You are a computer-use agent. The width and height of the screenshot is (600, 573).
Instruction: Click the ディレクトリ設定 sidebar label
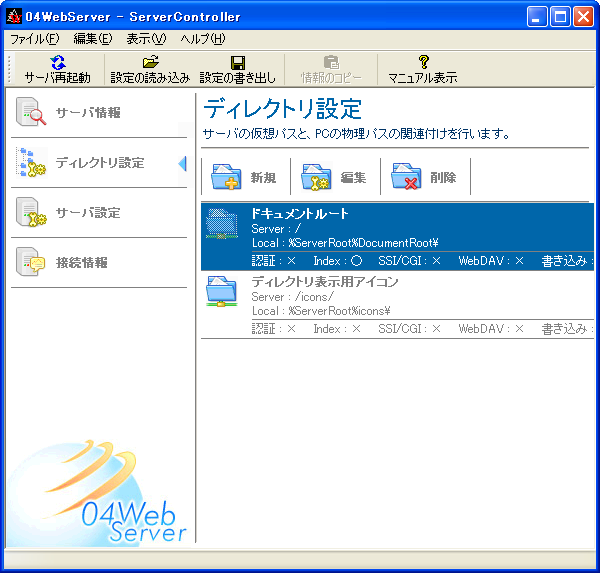[100, 163]
